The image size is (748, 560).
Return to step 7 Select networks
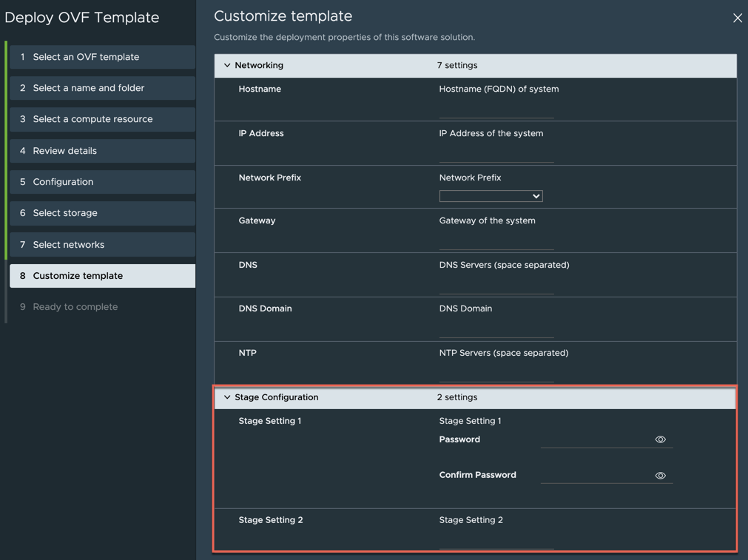click(x=103, y=245)
